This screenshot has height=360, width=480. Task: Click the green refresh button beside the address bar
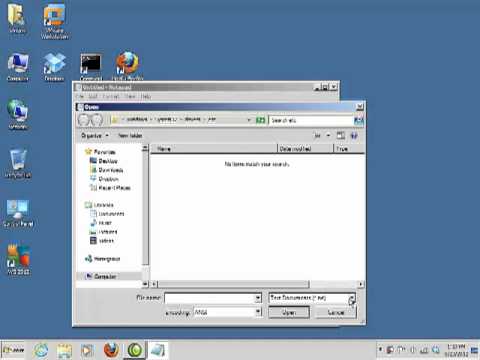pos(260,120)
